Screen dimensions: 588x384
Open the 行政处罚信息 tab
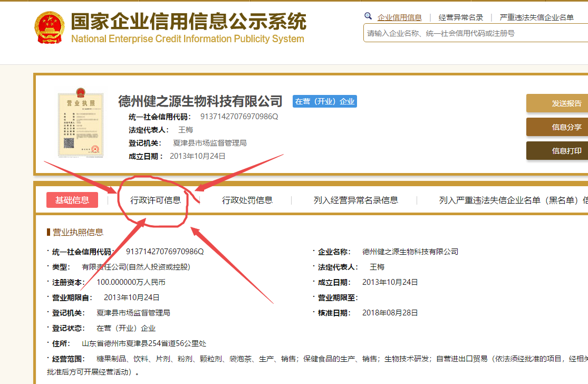click(247, 200)
